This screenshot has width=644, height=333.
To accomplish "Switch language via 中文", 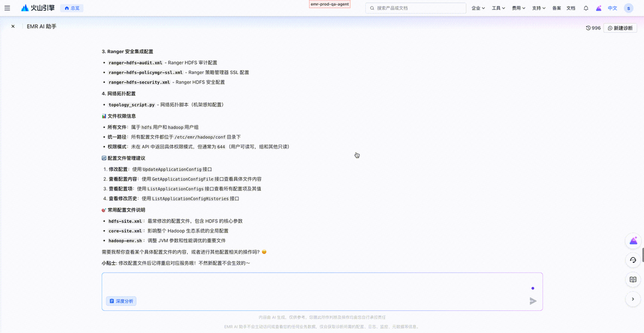I will (x=612, y=8).
